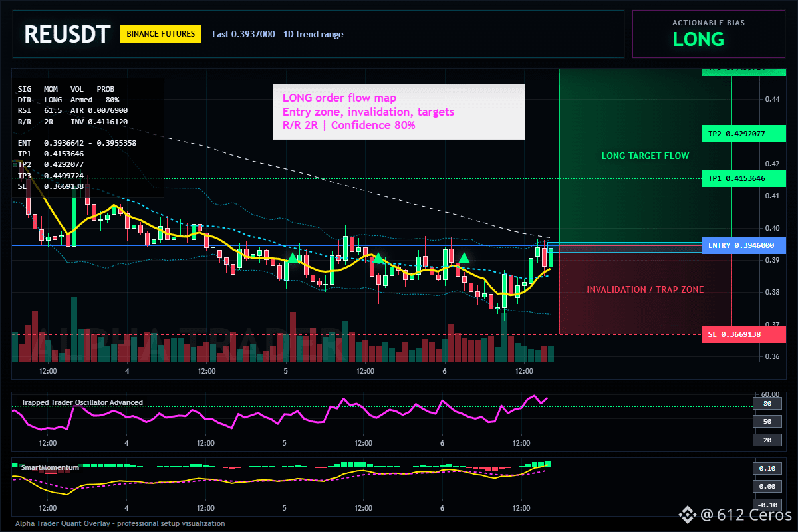Viewport: 798px width, 532px height.
Task: Click the 1D trend range label
Action: pyautogui.click(x=313, y=34)
